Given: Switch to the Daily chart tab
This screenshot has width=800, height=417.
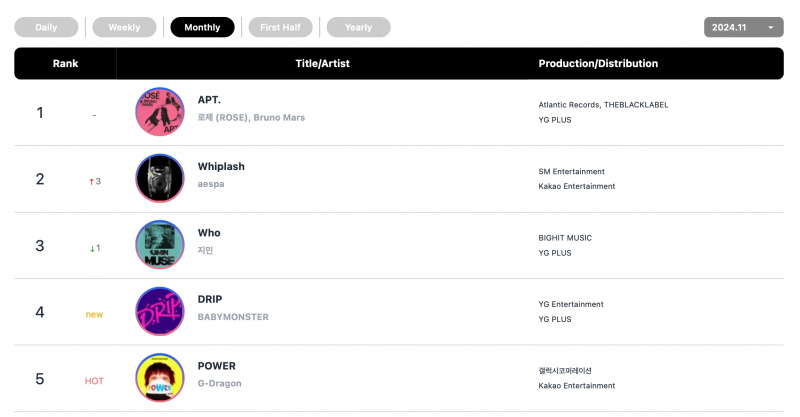Looking at the screenshot, I should click(x=46, y=28).
